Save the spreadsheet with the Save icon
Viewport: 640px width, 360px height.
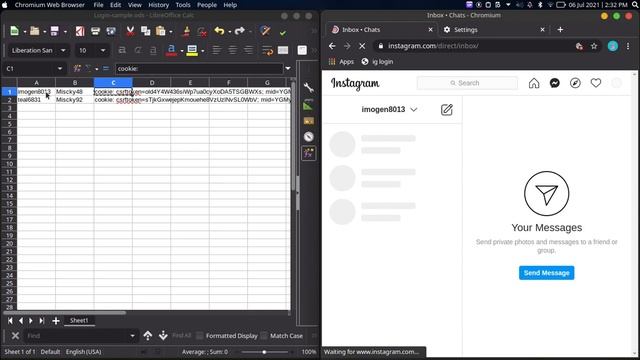click(54, 31)
